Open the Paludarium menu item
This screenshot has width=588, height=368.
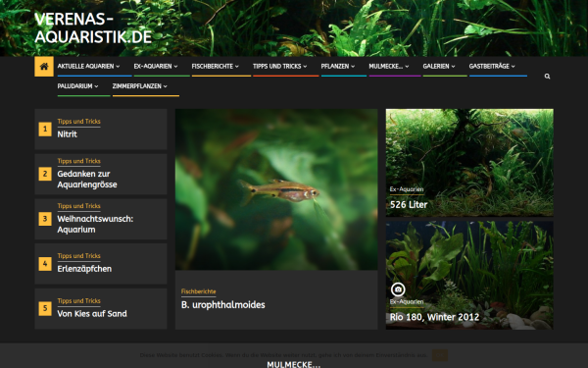(74, 86)
